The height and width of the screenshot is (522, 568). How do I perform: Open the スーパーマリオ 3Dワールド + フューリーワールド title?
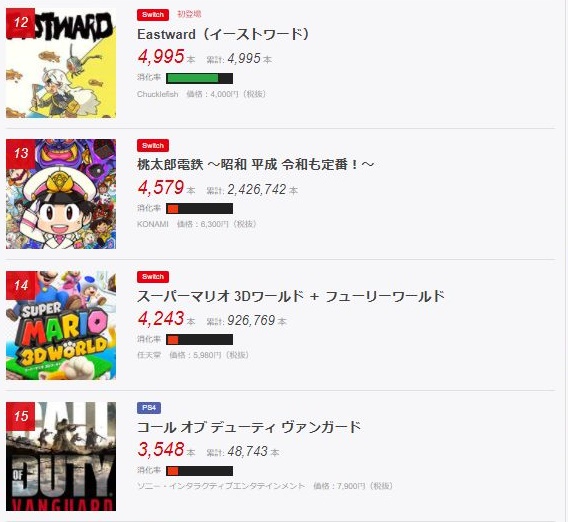click(x=291, y=296)
